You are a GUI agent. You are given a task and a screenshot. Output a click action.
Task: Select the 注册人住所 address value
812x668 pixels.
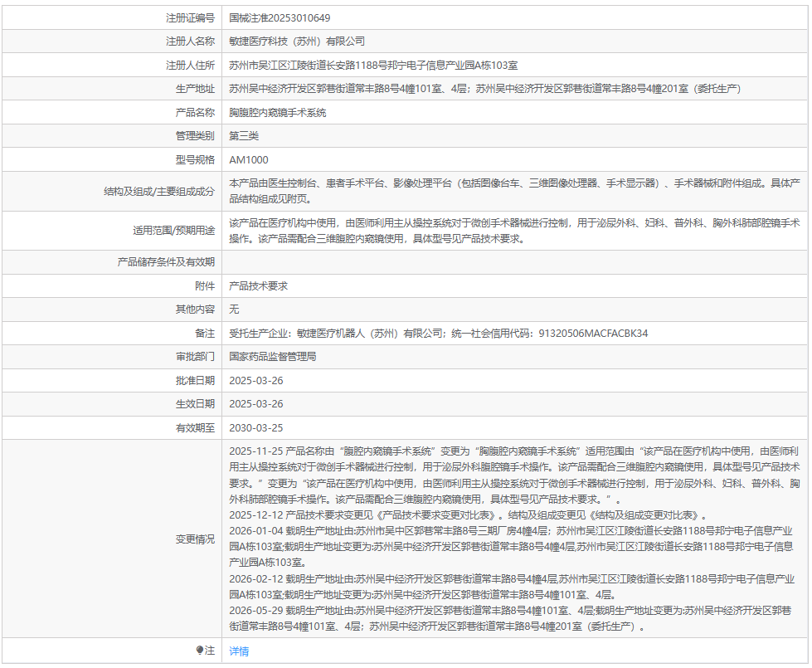(x=373, y=66)
